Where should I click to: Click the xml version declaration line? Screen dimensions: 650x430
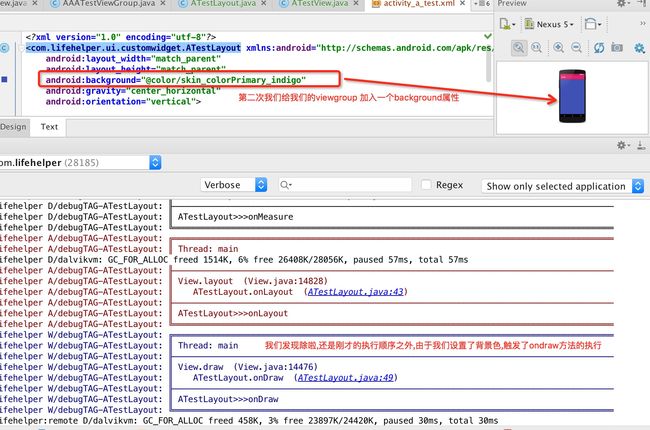121,37
